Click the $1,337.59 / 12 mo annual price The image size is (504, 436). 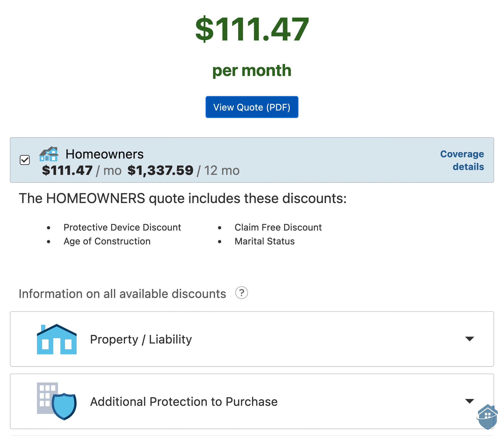183,170
